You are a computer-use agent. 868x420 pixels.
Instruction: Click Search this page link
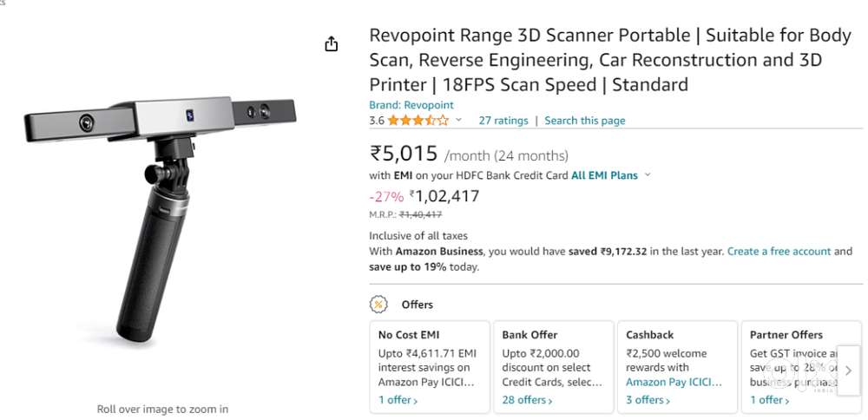pyautogui.click(x=584, y=121)
